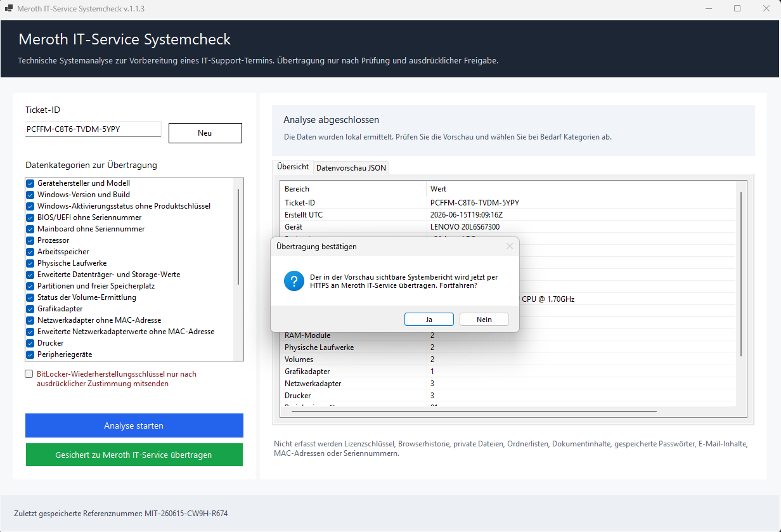Click the app icon in the title bar
Viewport: 781px width, 532px height.
(x=9, y=9)
